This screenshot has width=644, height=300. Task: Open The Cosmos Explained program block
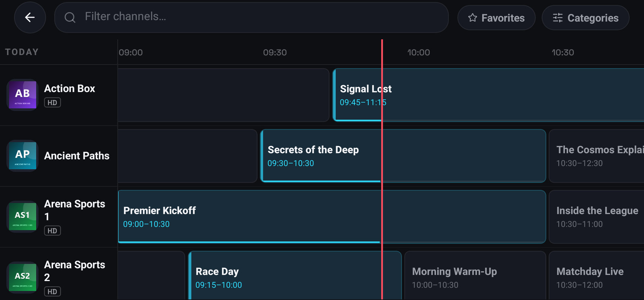coord(597,156)
